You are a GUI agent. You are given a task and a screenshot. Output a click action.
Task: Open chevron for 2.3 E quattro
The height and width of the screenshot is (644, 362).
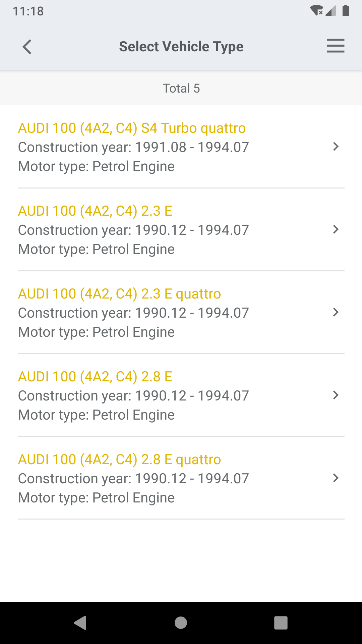tap(336, 312)
